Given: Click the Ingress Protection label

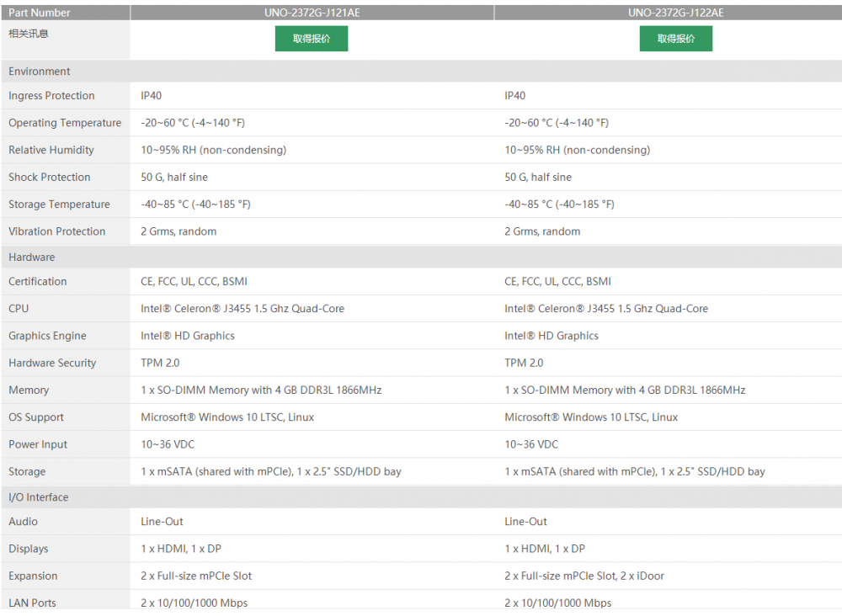Looking at the screenshot, I should click(51, 95).
